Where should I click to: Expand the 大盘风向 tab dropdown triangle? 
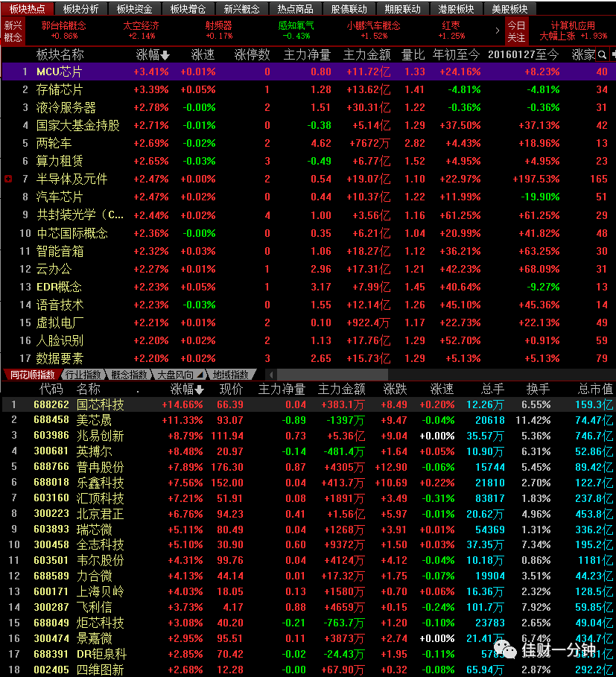pyautogui.click(x=200, y=375)
